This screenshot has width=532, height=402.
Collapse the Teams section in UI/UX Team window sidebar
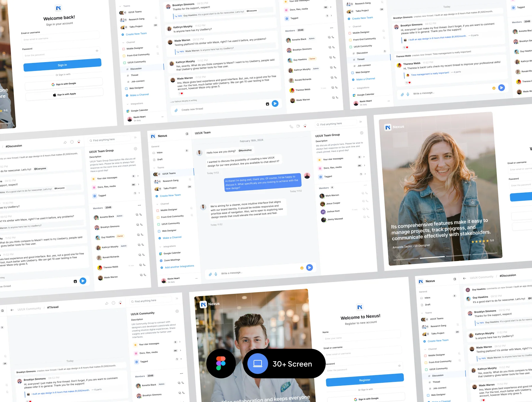tap(154, 168)
